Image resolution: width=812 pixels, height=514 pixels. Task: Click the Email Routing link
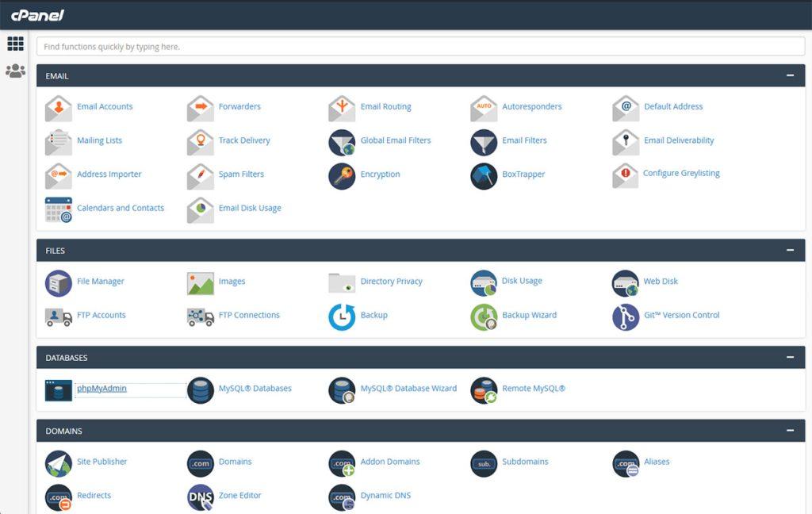click(x=386, y=106)
